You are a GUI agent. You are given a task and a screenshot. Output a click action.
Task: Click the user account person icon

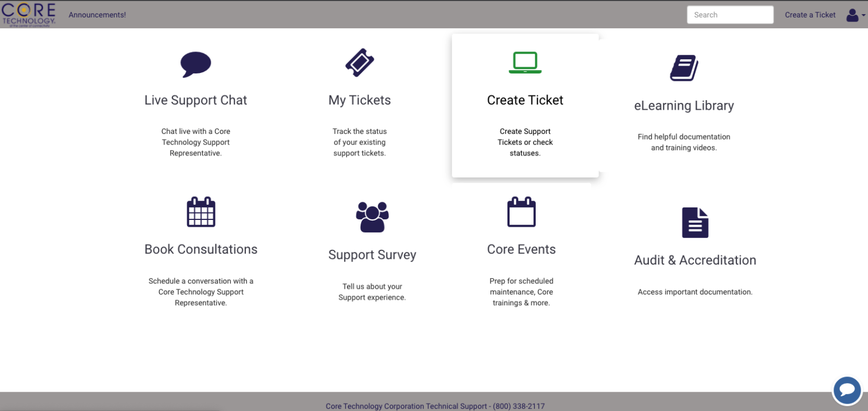[x=851, y=15]
